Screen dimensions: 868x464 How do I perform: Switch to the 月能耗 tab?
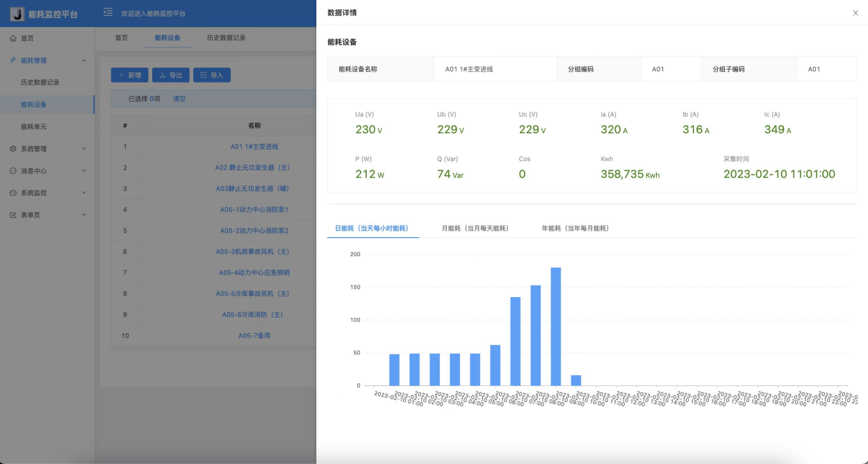pyautogui.click(x=475, y=228)
